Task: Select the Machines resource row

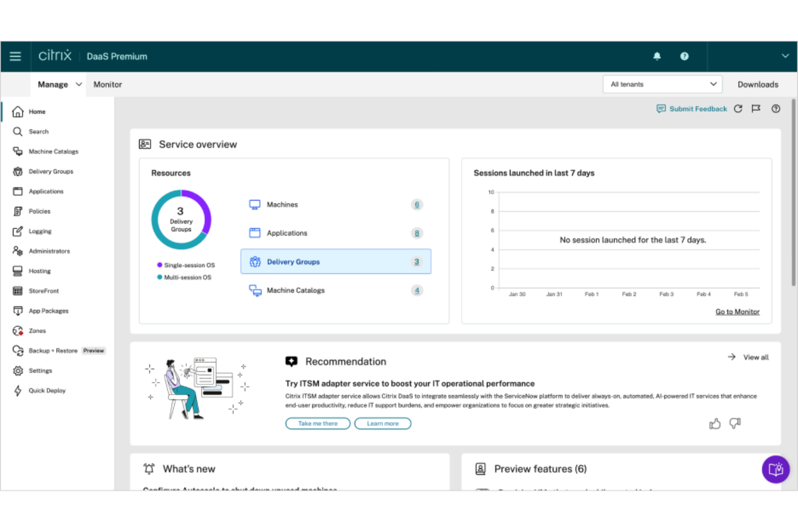Action: point(335,205)
